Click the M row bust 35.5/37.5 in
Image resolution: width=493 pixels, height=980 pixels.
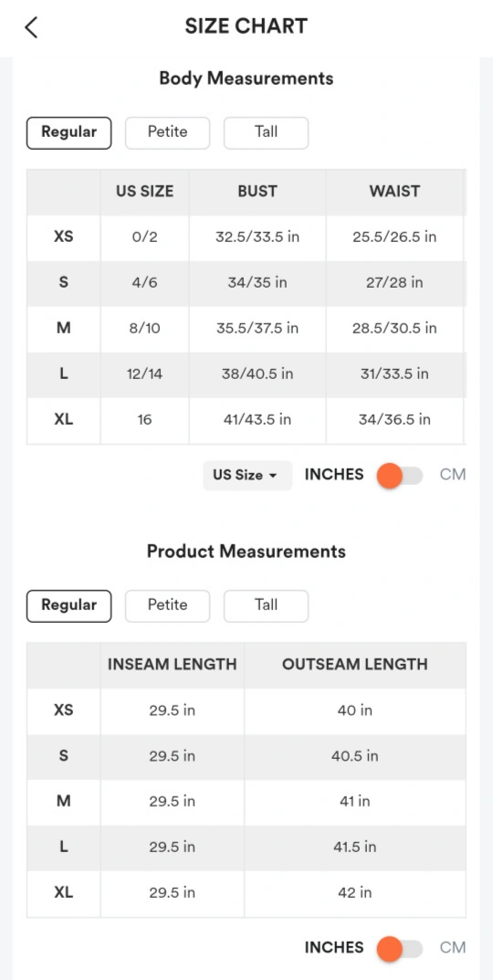(257, 329)
